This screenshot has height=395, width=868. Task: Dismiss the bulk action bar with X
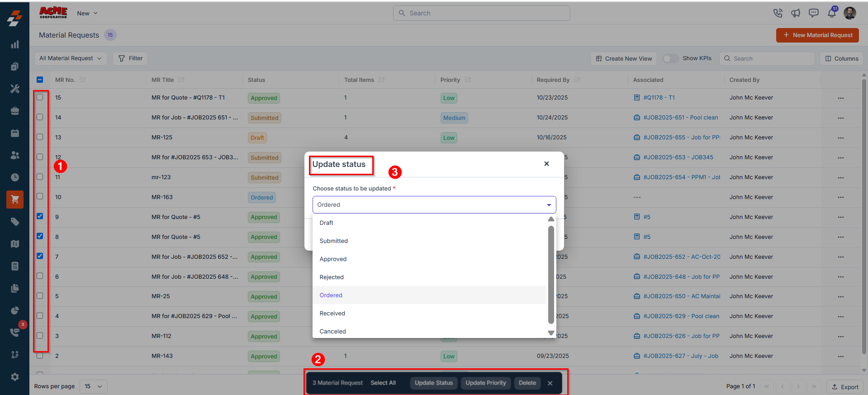(550, 383)
